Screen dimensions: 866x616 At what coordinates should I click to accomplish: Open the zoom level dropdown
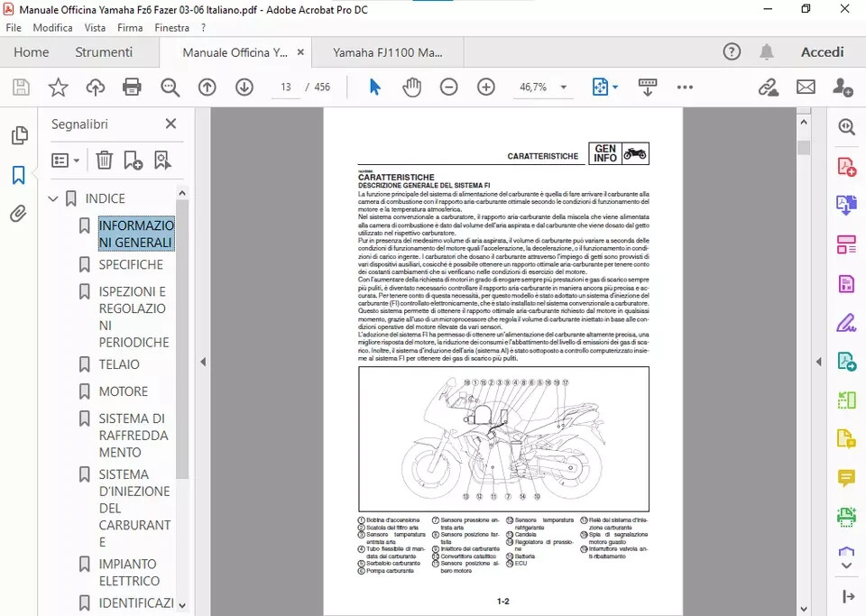tap(564, 87)
